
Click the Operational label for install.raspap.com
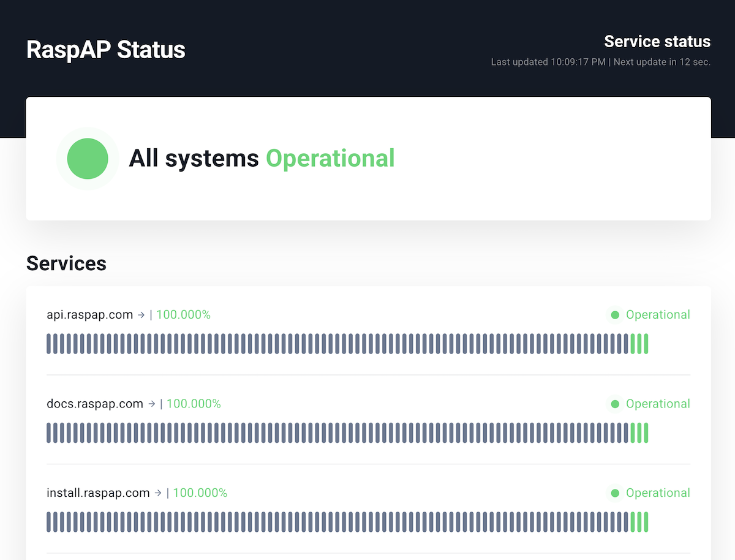click(x=658, y=493)
